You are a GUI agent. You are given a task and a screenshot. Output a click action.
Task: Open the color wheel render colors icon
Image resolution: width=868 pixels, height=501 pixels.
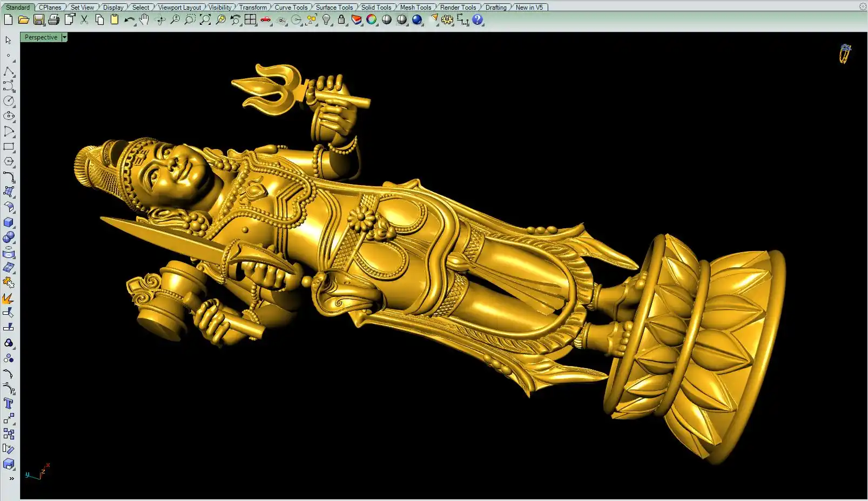point(372,20)
